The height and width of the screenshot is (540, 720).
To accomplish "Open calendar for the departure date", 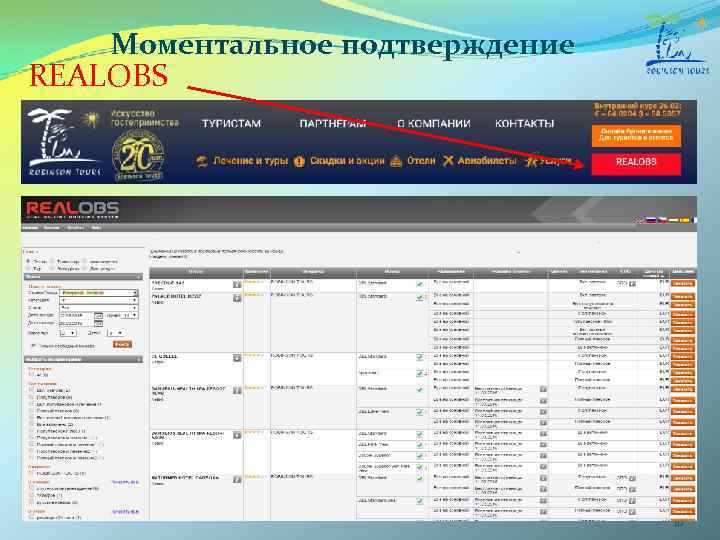I will [x=98, y=324].
